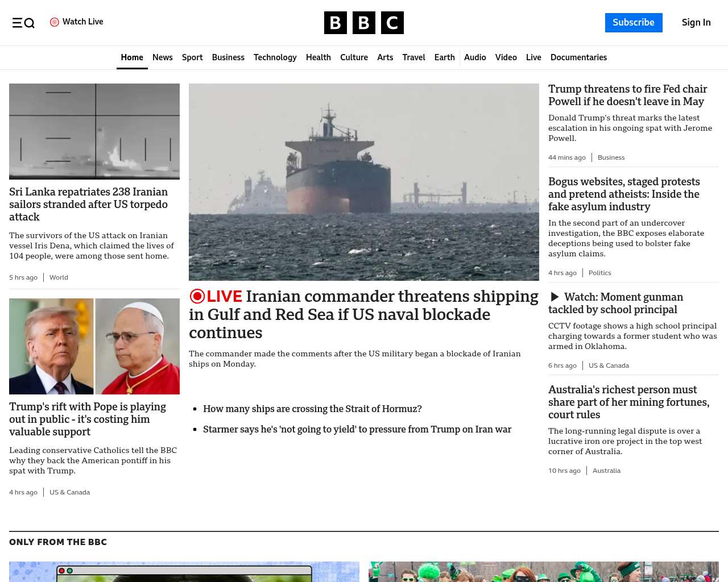
Task: Switch to the Sport section
Action: (x=192, y=57)
